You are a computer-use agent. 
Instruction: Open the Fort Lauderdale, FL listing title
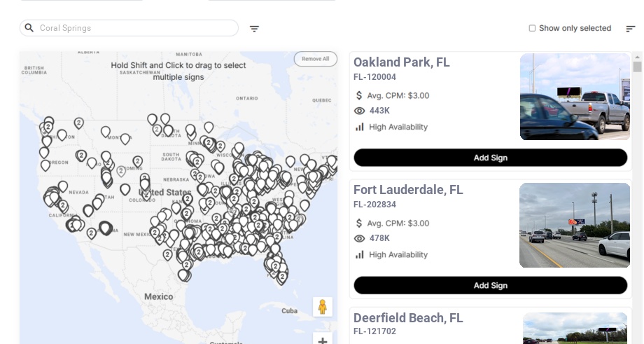pos(408,190)
